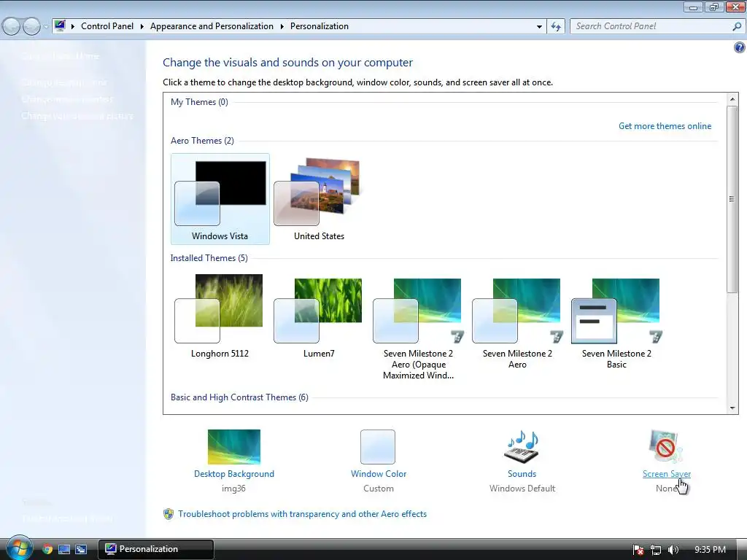Open the Action Center flag tray icon
The height and width of the screenshot is (560, 747).
[x=638, y=550]
